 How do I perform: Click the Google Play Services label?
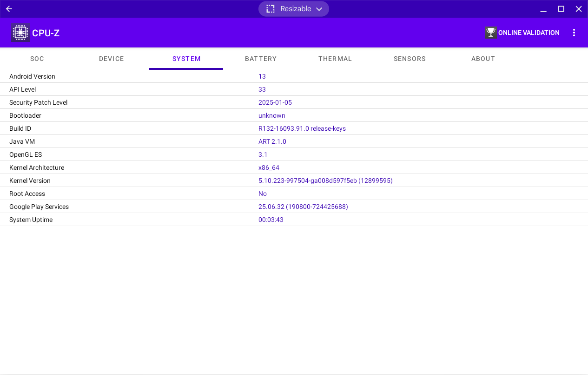pos(39,207)
